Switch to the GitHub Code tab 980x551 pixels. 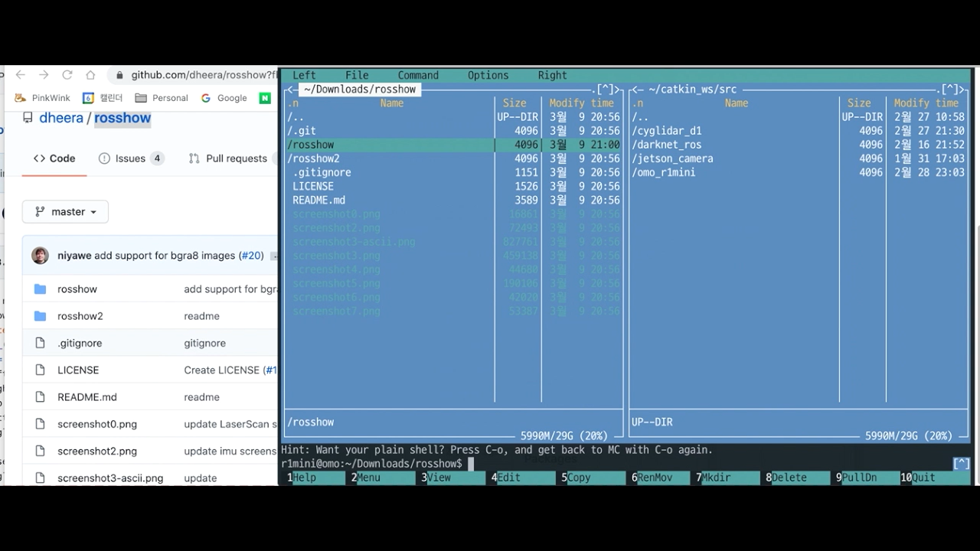[x=54, y=158]
